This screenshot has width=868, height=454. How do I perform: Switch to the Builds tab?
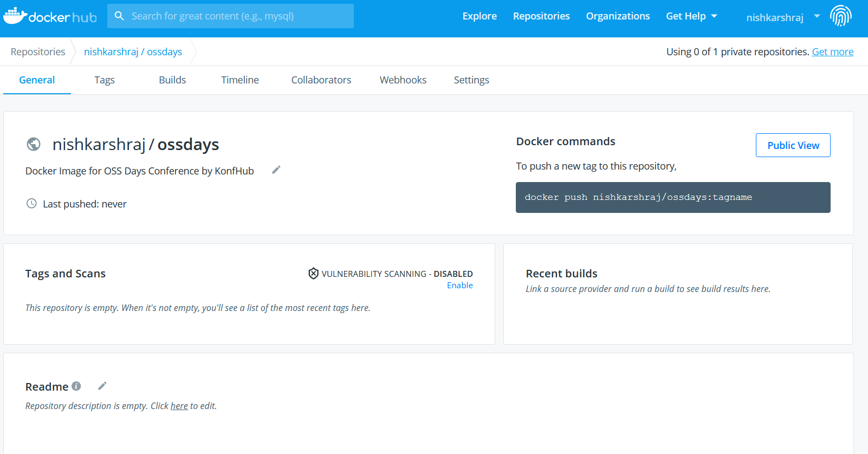[x=172, y=80]
